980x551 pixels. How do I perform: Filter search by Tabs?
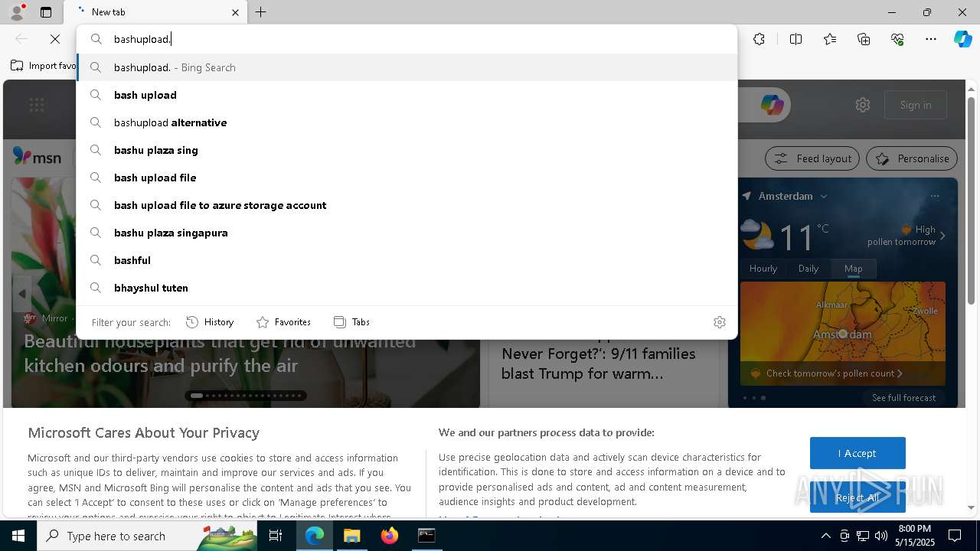(352, 322)
